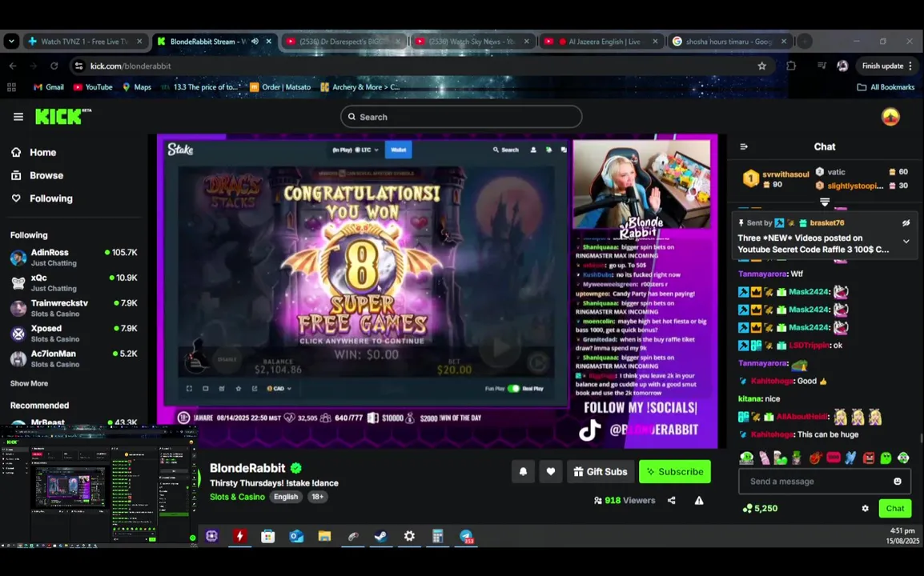Viewport: 924px width, 576px height.
Task: Enable stream notifications with the bell icon
Action: (x=523, y=472)
